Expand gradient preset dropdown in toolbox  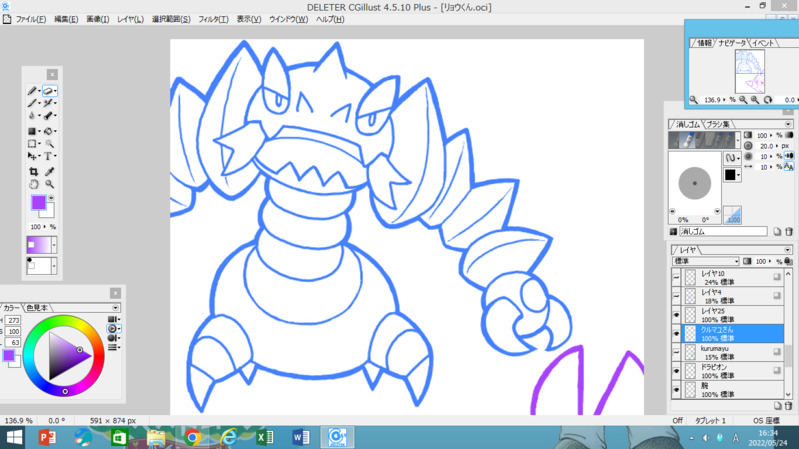coord(54,245)
